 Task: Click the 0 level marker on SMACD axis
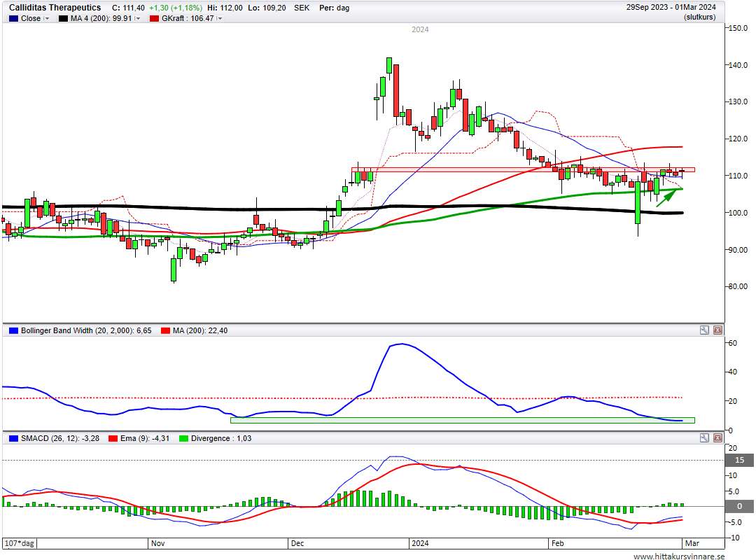click(740, 507)
